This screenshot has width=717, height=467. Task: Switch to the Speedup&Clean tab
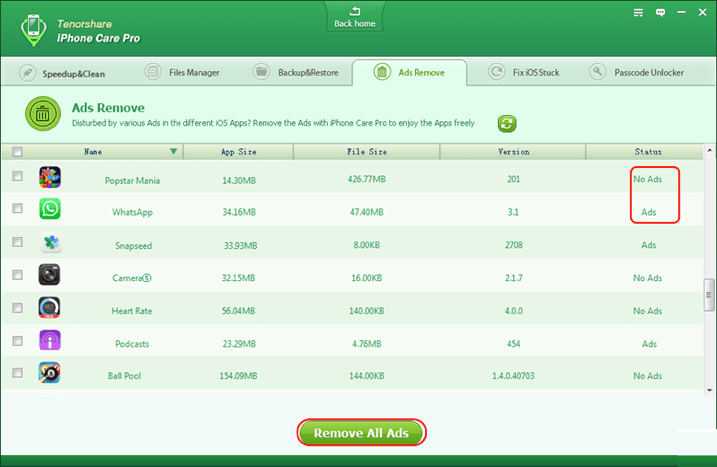pos(63,73)
